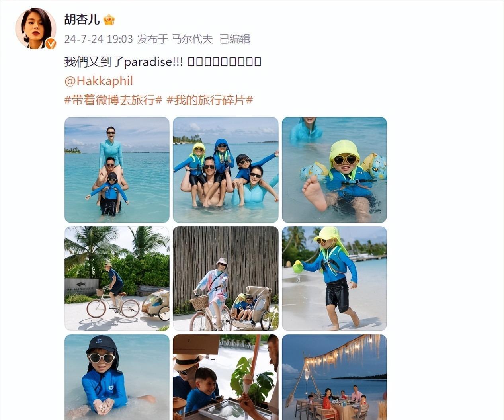Image resolution: width=504 pixels, height=420 pixels.
Task: Open photo of woman cycling by wooden fence
Action: coord(226,278)
